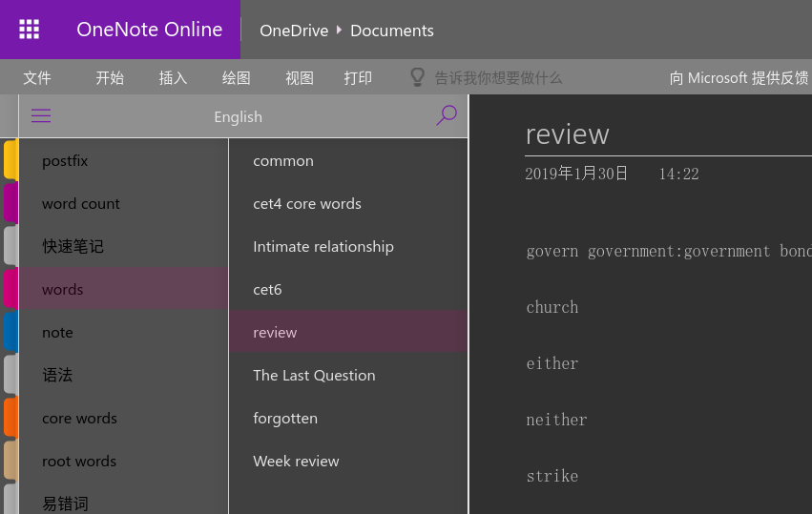Screen dimensions: 812x514
Task: Select the review page in list
Action: pos(348,332)
